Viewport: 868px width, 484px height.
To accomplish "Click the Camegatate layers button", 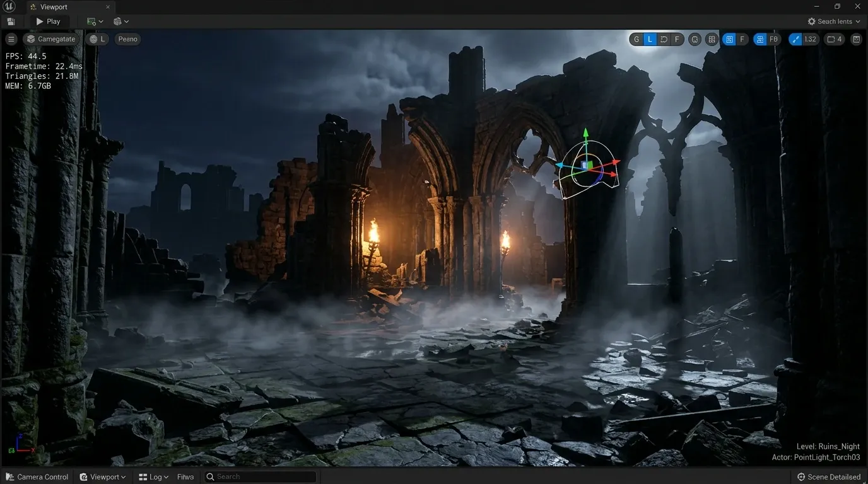I will [51, 39].
